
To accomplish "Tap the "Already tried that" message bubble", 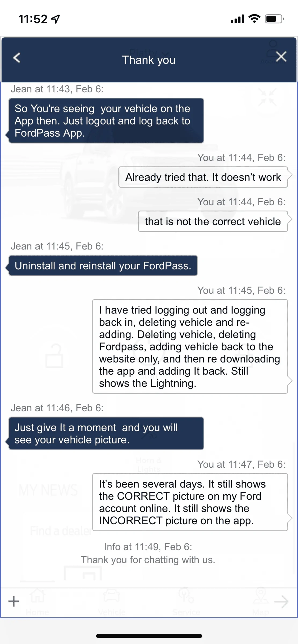I will 203,177.
